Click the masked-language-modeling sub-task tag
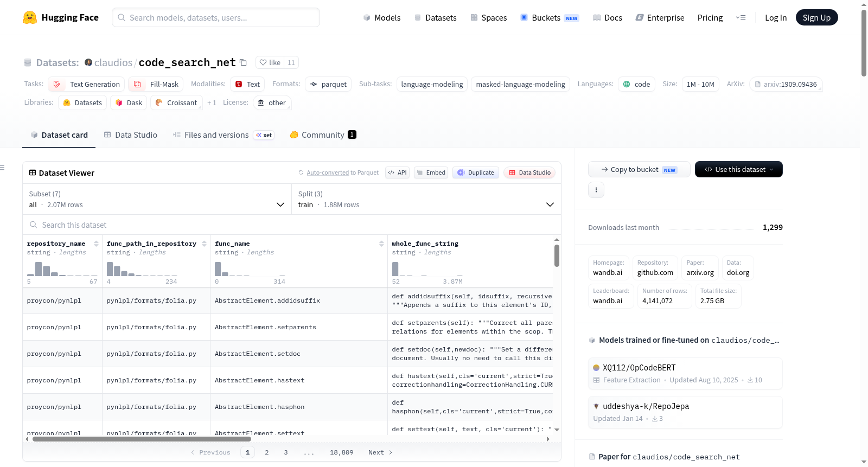The image size is (868, 467). 520,84
